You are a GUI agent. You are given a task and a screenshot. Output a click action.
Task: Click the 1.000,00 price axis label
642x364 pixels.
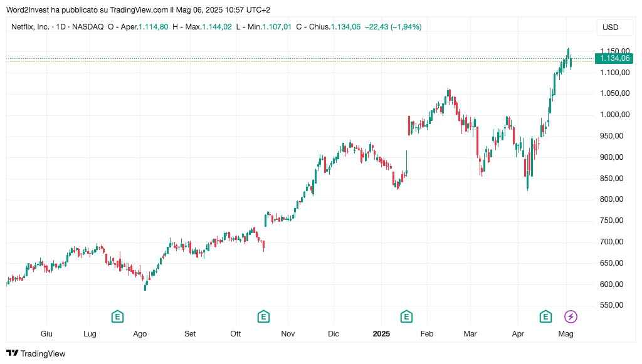coord(614,115)
